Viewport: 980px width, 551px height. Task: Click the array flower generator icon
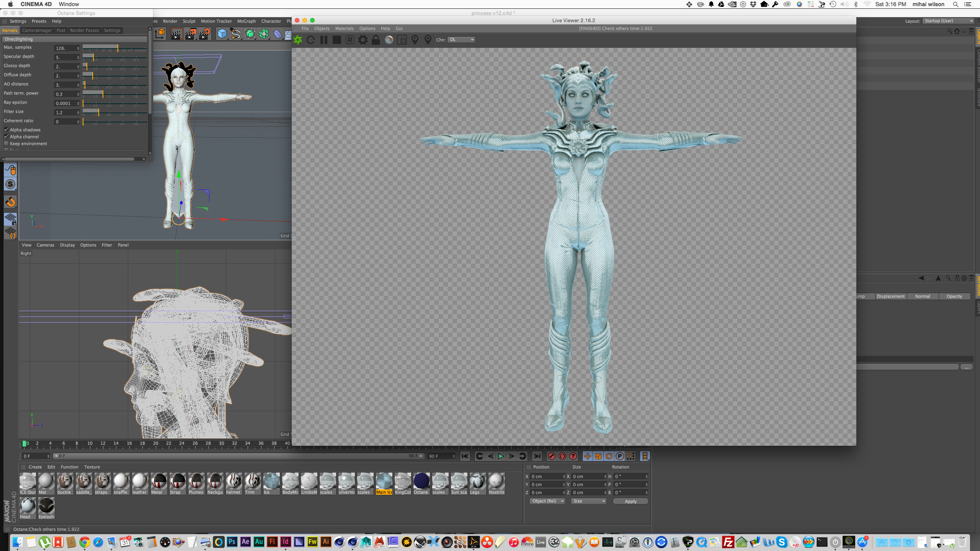pos(264,34)
